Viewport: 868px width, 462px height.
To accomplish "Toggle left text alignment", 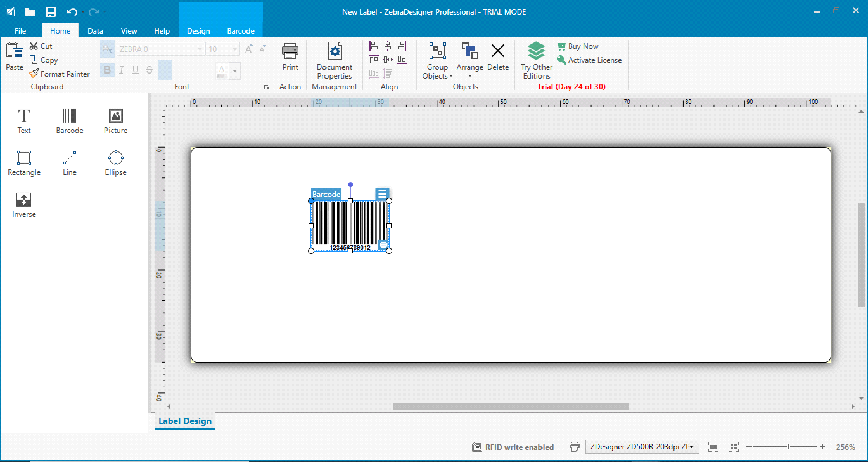I will [165, 70].
